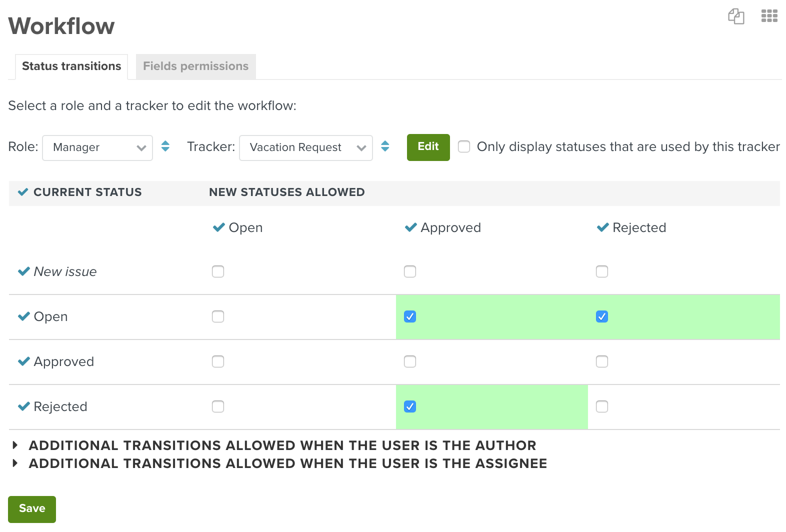Screen dimensions: 786x532
Task: Click checkmark icon for Rejected row
Action: (x=23, y=406)
